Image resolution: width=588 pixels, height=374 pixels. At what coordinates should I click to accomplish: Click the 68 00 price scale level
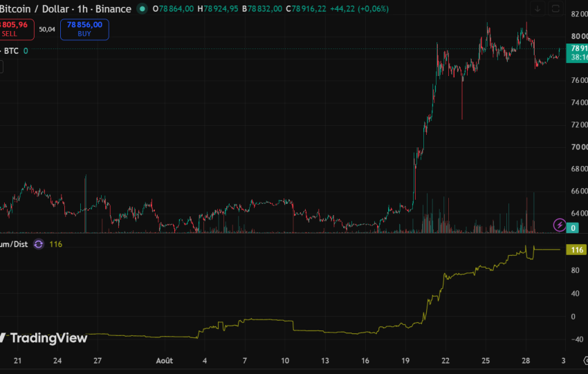[580, 169]
